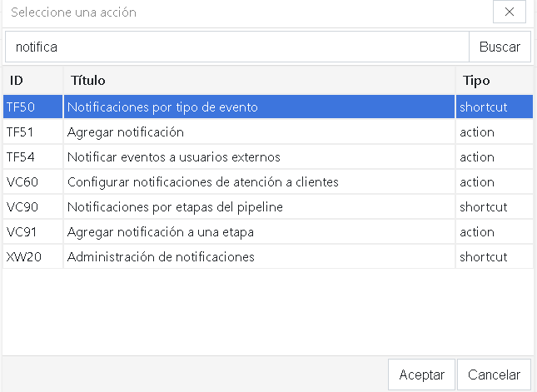Focus the search field containing notifica
Screen dimensions: 537x392
pos(237,47)
